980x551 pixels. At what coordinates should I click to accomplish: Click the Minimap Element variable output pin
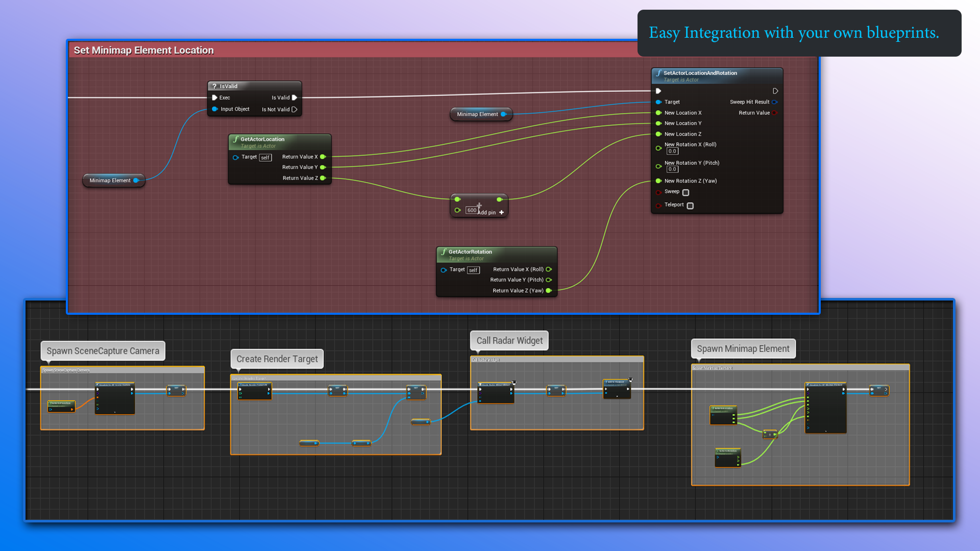pyautogui.click(x=136, y=180)
